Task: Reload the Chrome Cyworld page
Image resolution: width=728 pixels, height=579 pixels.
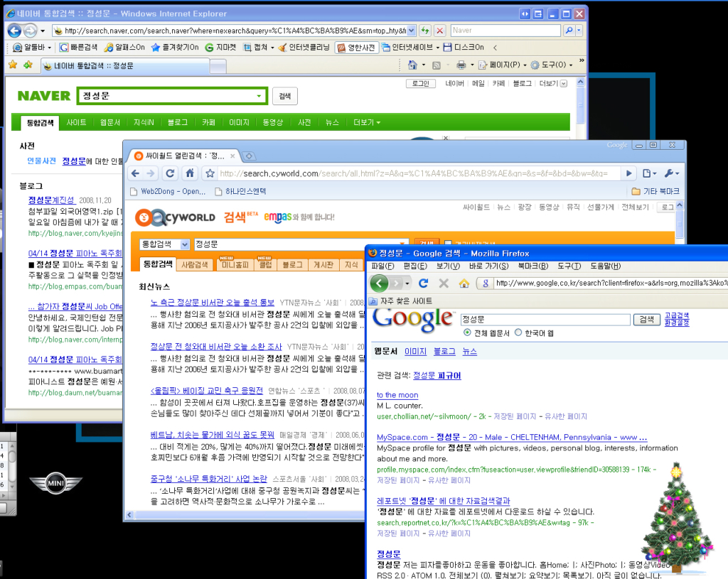Action: (x=170, y=173)
